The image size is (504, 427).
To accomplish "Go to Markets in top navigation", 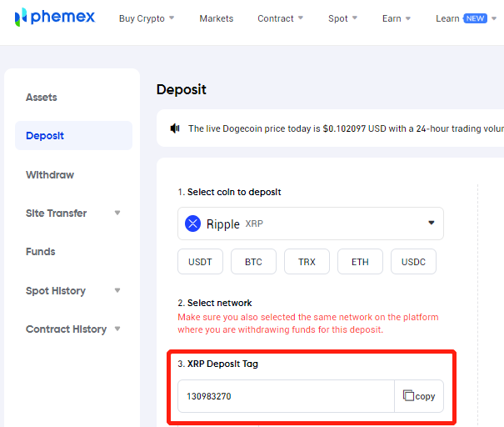I will (217, 18).
